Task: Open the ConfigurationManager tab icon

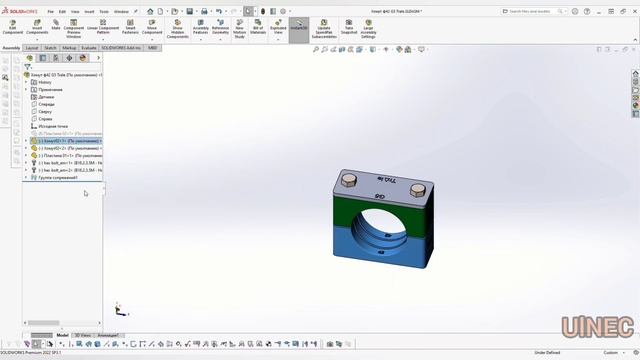Action: tap(56, 58)
